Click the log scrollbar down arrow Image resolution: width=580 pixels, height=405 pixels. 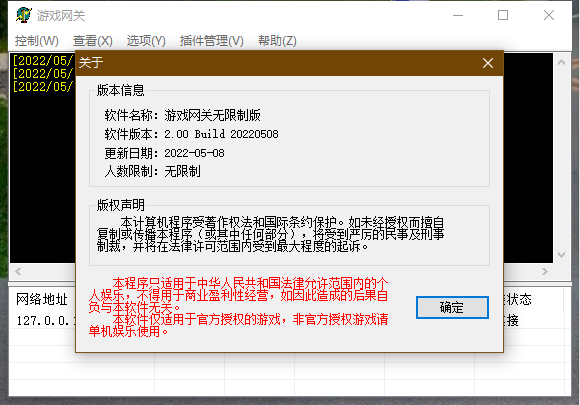[x=562, y=255]
